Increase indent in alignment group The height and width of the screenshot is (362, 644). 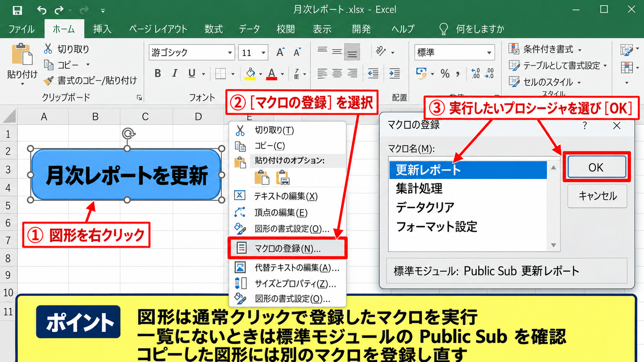point(394,73)
